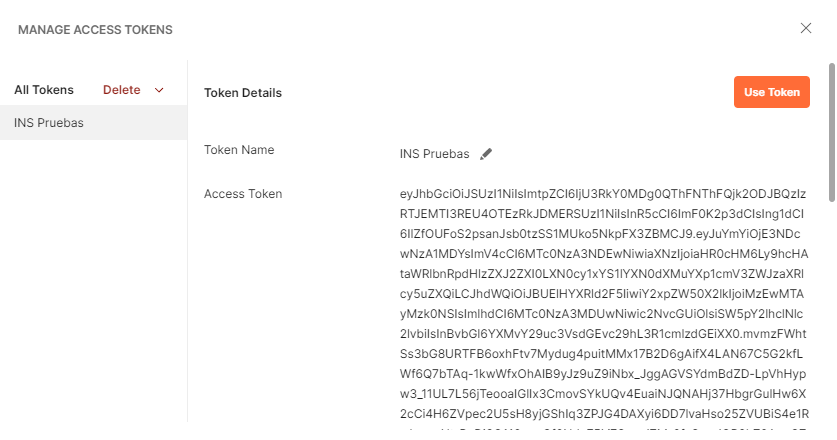
Task: Click the Access Token field label
Action: click(243, 194)
